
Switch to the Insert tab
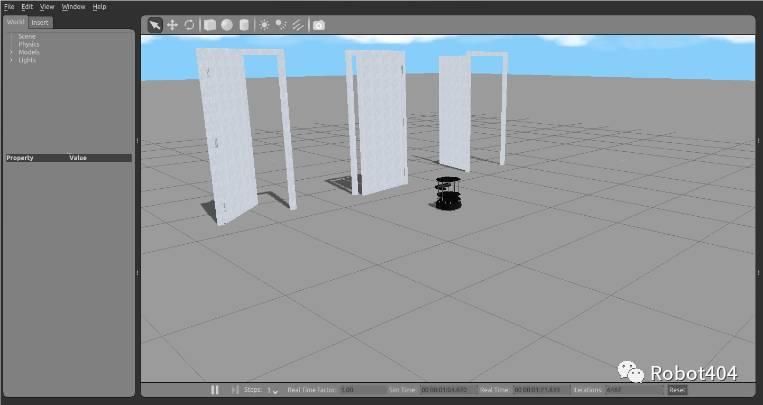pos(40,22)
